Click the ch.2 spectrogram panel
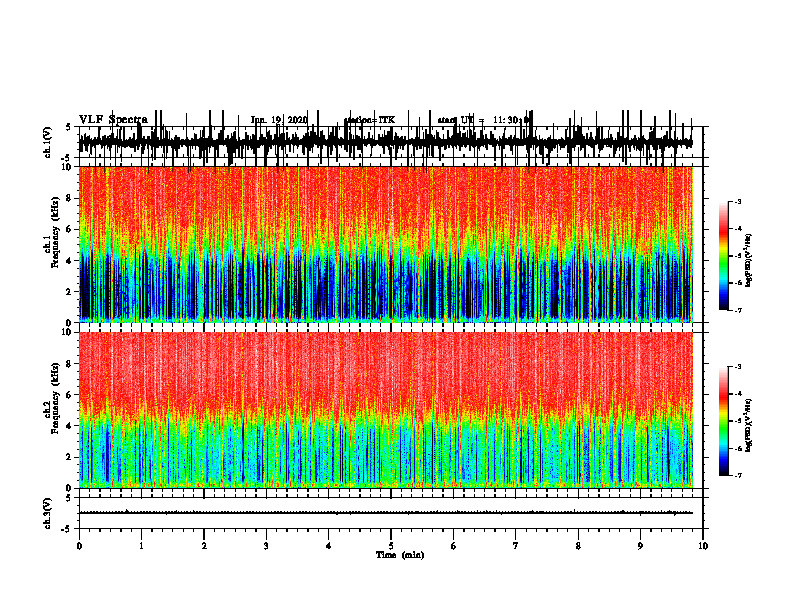Image resolution: width=792 pixels, height=612 pixels. point(385,410)
